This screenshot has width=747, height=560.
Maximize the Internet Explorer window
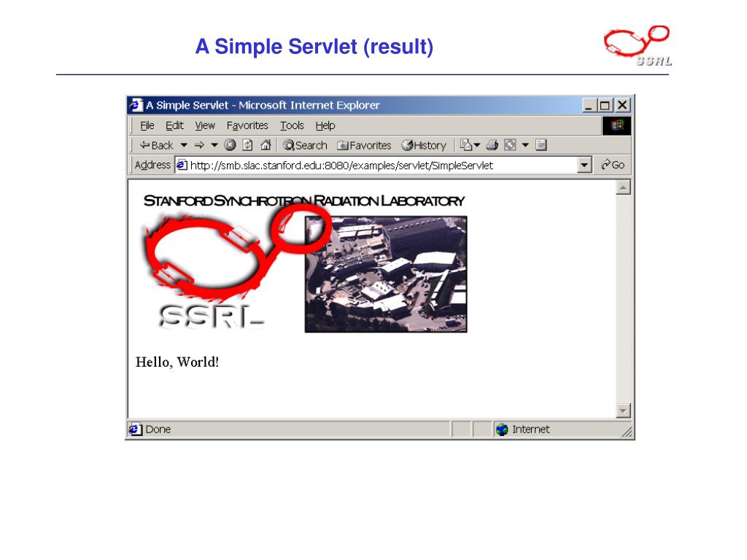(x=605, y=105)
